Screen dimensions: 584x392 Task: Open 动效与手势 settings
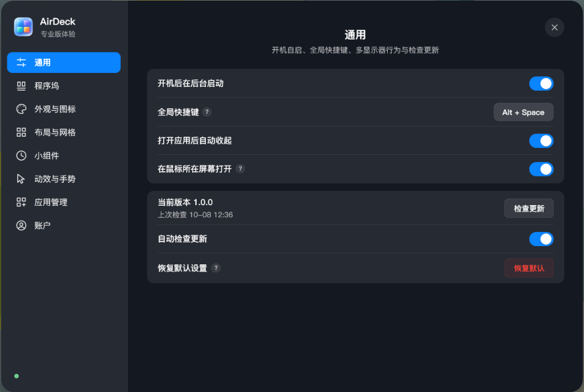[64, 179]
